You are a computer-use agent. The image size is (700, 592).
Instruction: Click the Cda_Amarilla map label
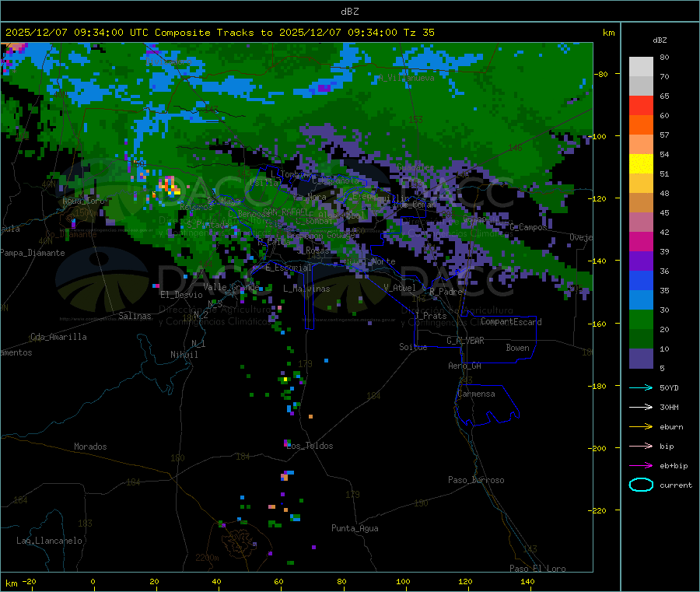58,337
